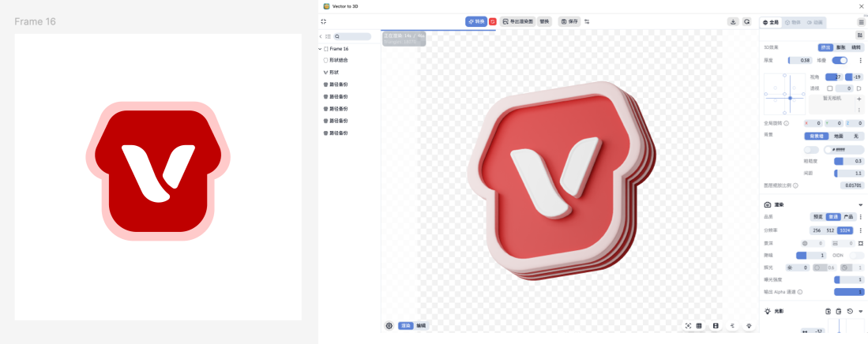Click the 厚度 thickness slider value 0.58
This screenshot has height=344, width=868.
(x=800, y=60)
